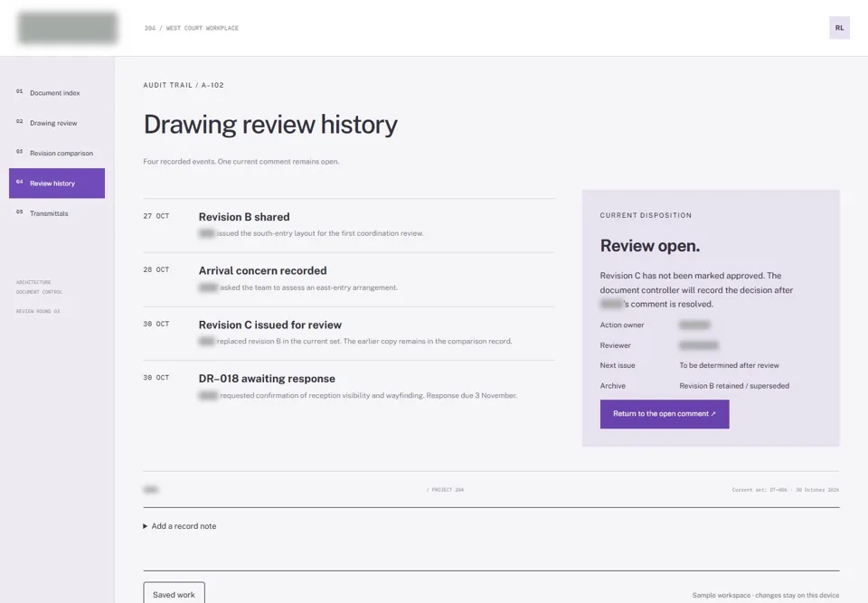Open Transmittals section
This screenshot has height=603, width=868.
click(x=56, y=213)
